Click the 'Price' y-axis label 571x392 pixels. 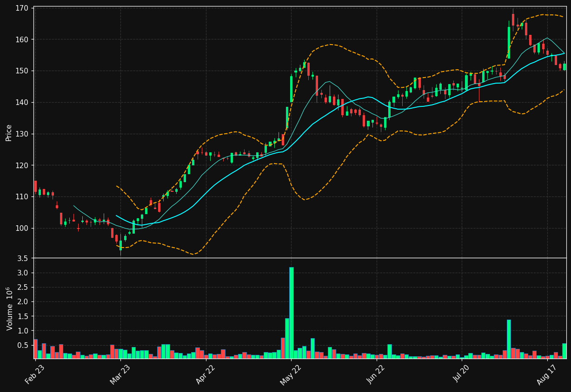tap(9, 132)
